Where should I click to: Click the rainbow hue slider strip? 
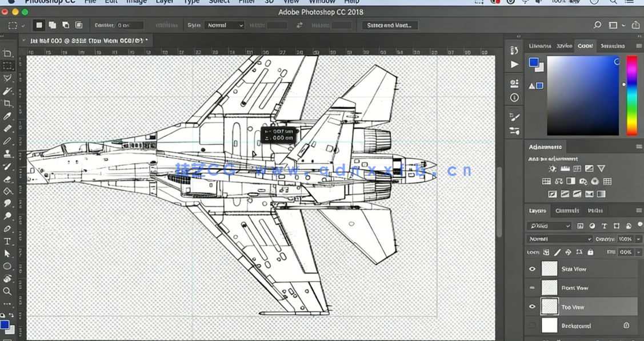(631, 95)
